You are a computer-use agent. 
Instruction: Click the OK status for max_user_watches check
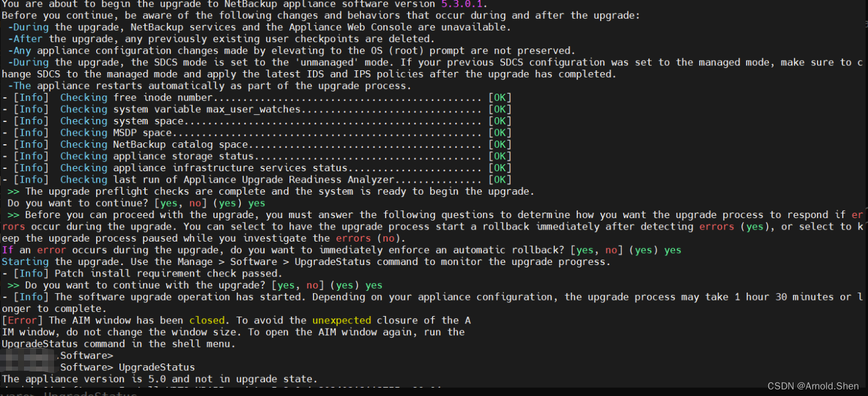pos(500,109)
